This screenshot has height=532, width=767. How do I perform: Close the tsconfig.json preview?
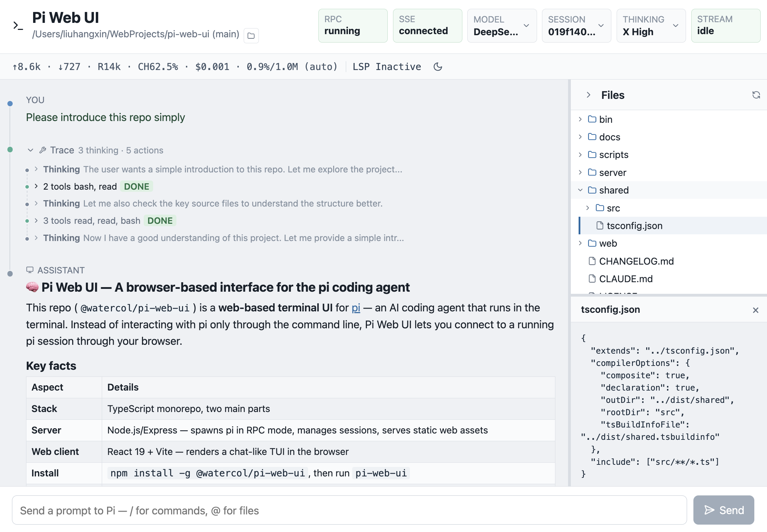(755, 310)
